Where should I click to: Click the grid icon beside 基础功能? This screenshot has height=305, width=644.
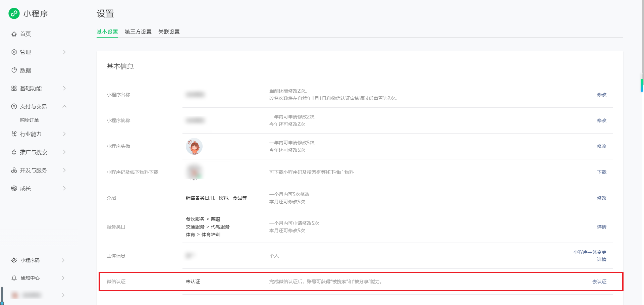pos(14,88)
